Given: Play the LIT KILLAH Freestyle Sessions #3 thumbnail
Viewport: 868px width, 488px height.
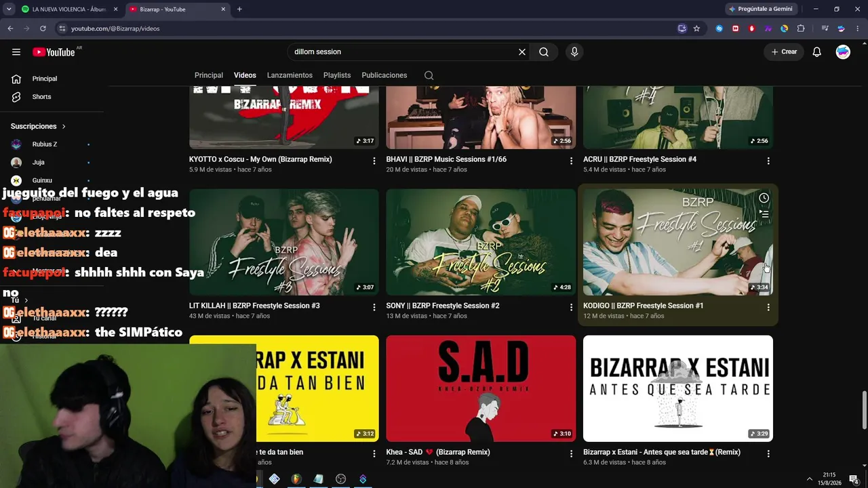Looking at the screenshot, I should coord(284,242).
